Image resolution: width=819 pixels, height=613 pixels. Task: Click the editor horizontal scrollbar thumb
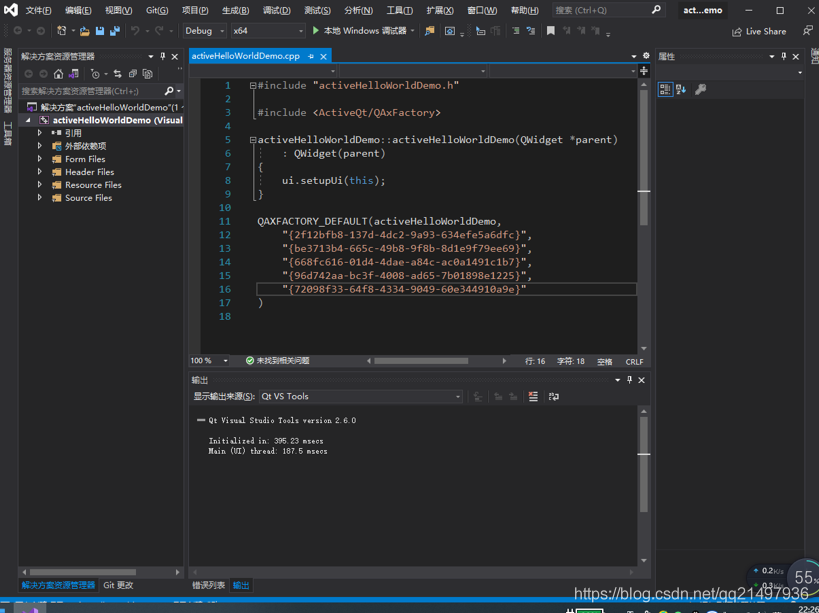coord(421,361)
